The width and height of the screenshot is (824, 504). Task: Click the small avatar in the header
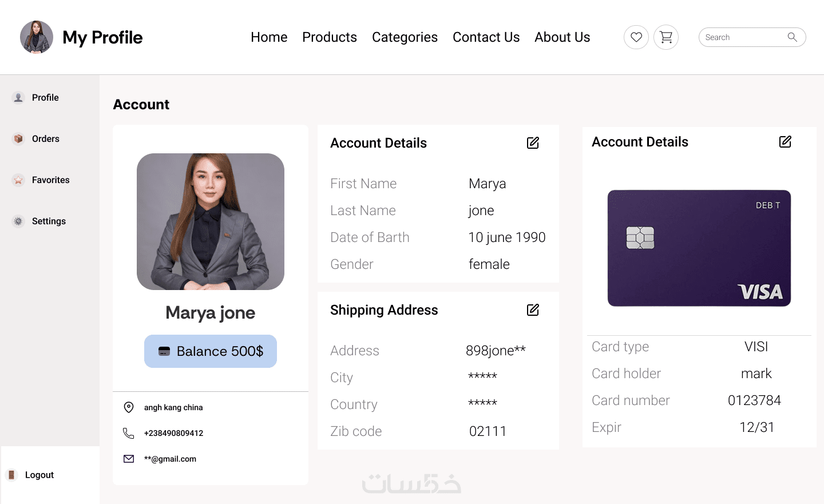[37, 37]
